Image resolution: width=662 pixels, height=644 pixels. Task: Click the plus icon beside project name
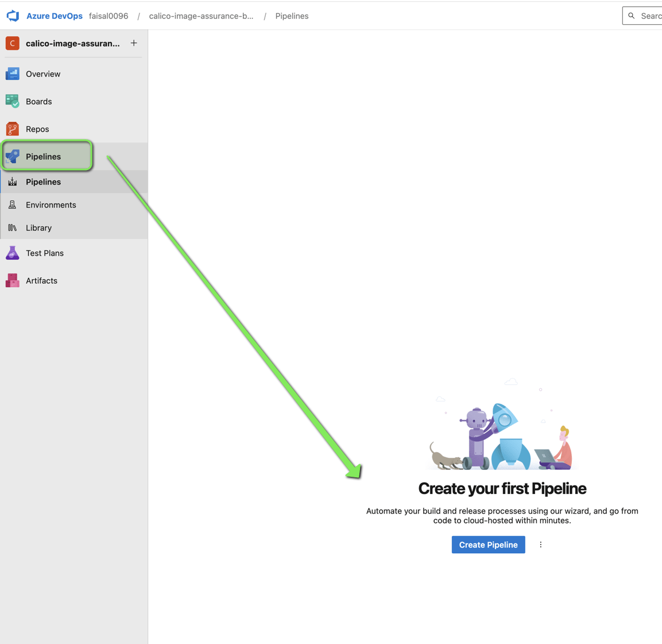pyautogui.click(x=134, y=44)
